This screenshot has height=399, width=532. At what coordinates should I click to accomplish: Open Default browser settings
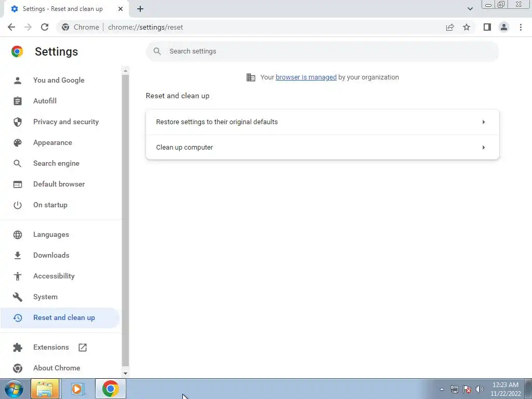(x=59, y=184)
